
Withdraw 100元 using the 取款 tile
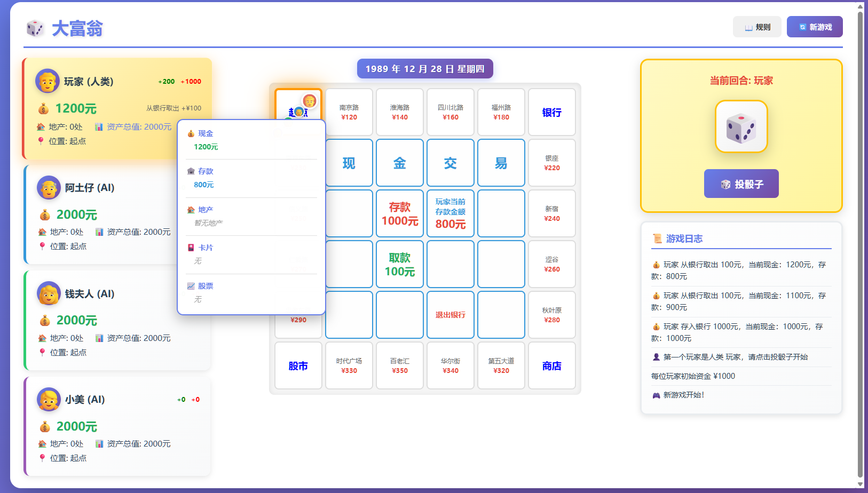[399, 264]
